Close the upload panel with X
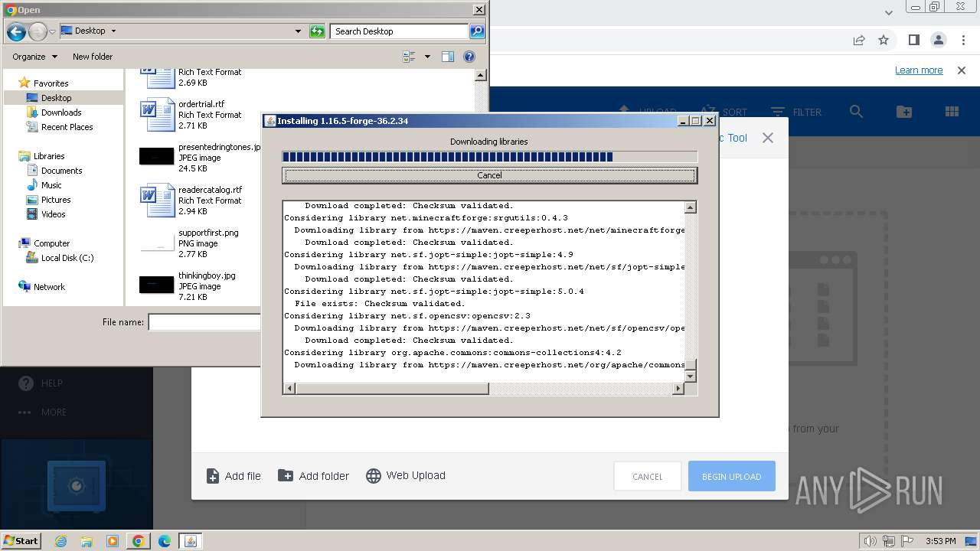The image size is (980, 551). tap(768, 138)
